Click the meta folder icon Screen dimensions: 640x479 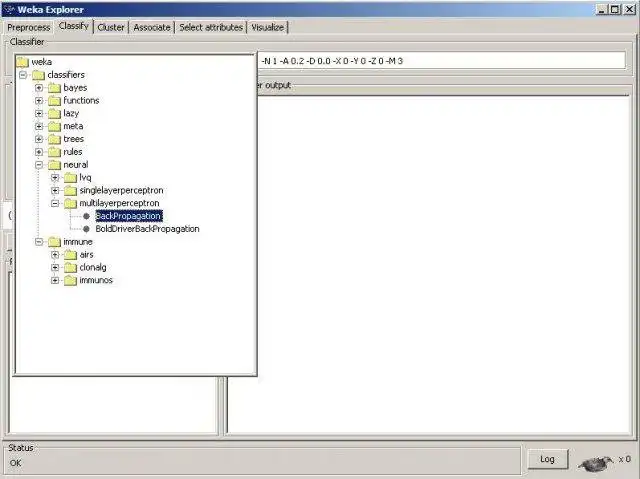(x=54, y=126)
